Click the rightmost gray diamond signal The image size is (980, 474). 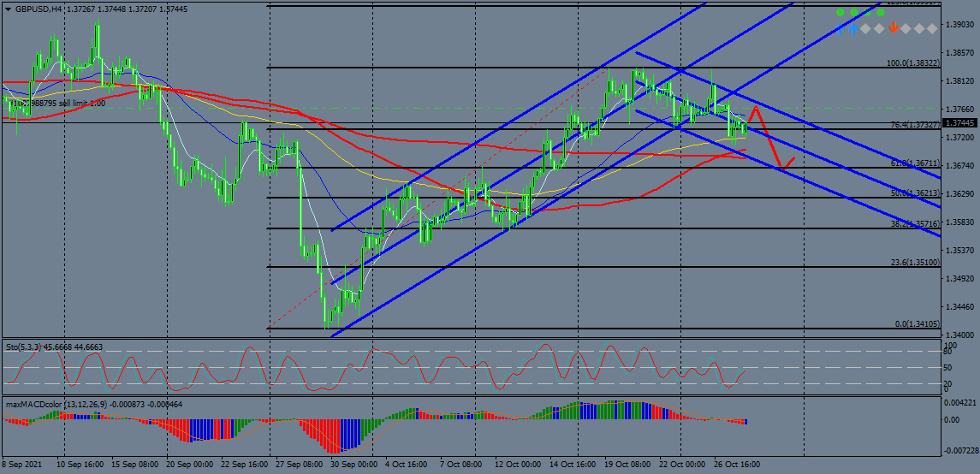(932, 28)
